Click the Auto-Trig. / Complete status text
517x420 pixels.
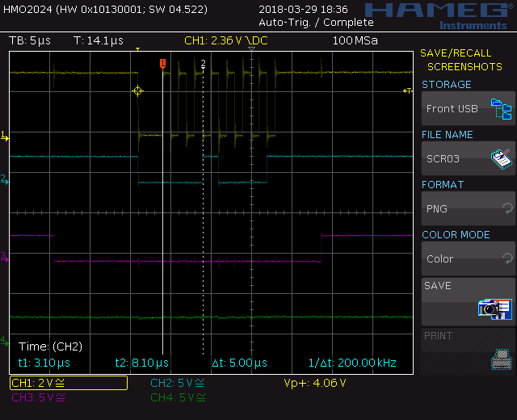point(316,23)
